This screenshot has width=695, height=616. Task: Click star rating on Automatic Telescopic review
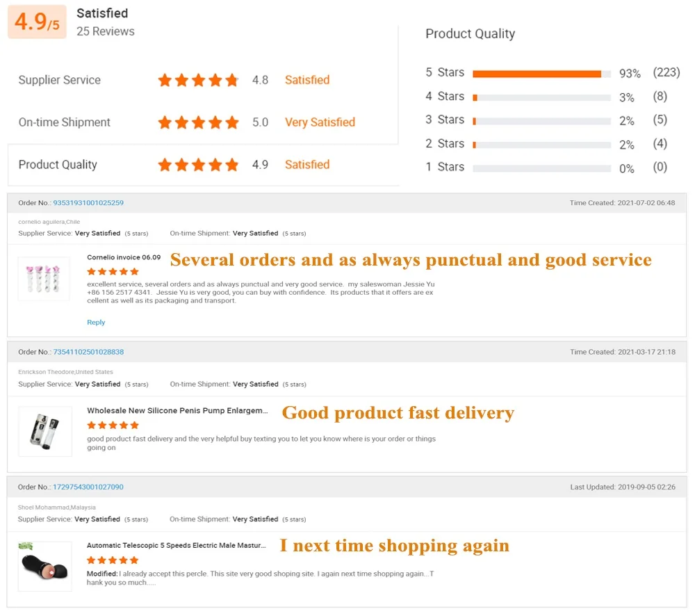tap(113, 560)
